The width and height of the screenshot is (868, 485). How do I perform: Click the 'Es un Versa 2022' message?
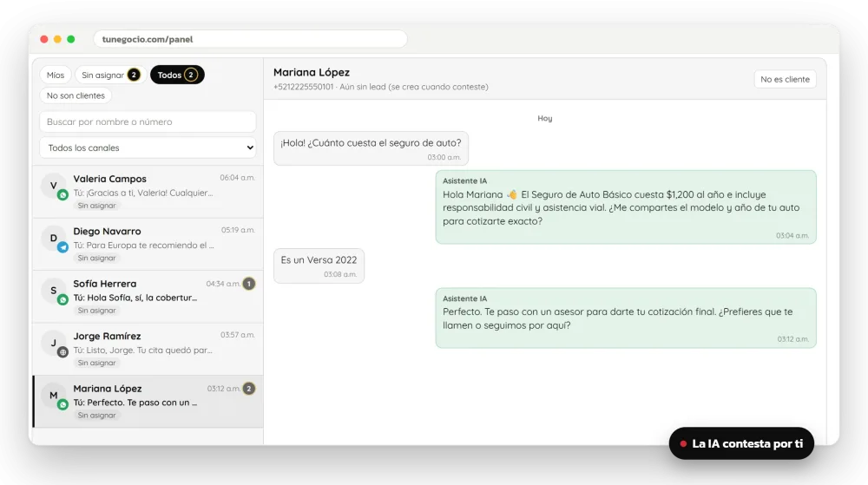pyautogui.click(x=319, y=265)
